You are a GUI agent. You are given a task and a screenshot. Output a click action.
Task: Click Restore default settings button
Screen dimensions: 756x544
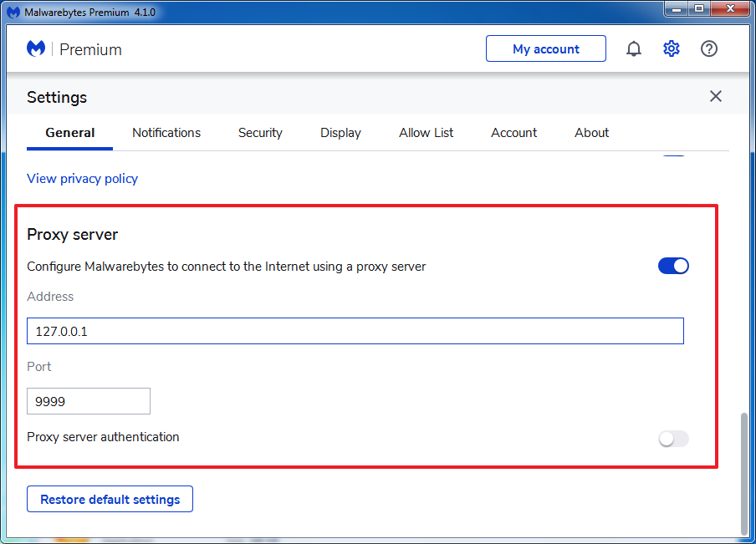(x=110, y=499)
